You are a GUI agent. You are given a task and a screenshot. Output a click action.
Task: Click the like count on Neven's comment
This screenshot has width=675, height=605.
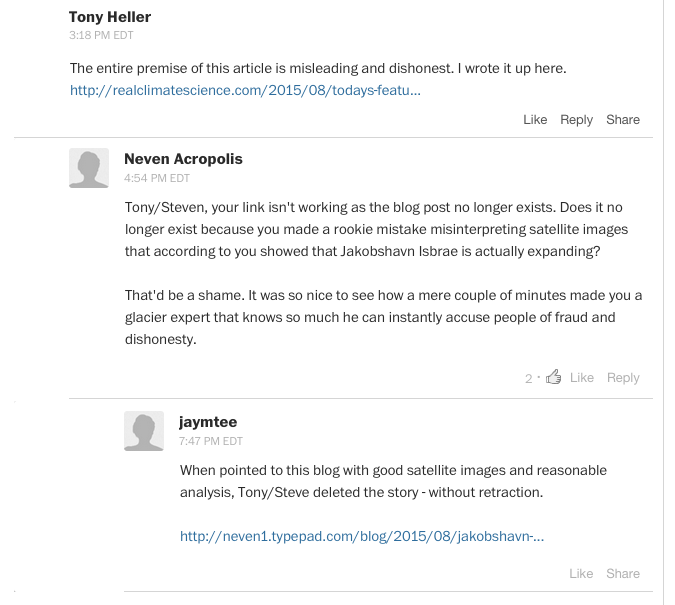(529, 378)
